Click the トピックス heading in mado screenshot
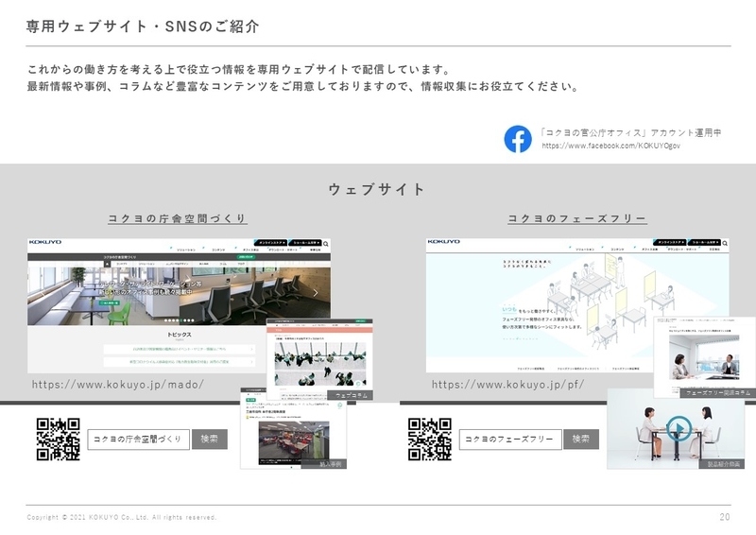Image resolution: width=756 pixels, height=535 pixels. tap(180, 335)
